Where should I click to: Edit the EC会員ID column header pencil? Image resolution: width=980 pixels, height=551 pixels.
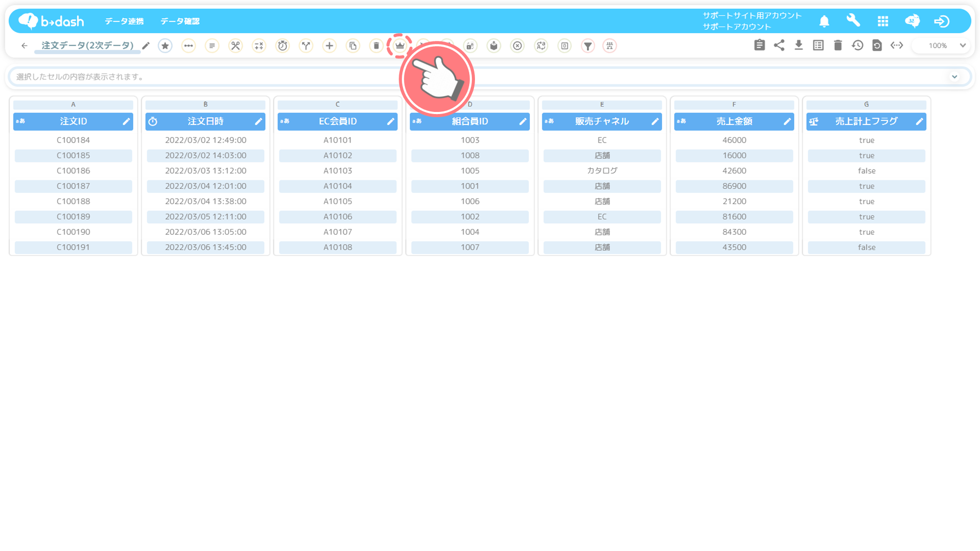[390, 121]
